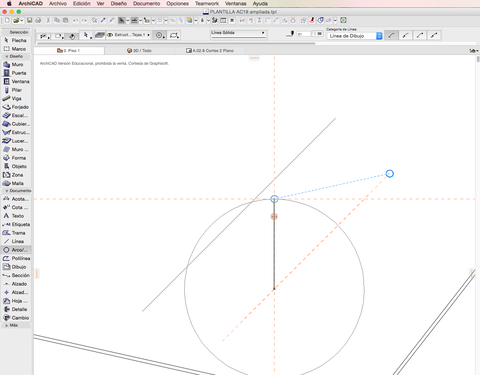Open the A.02.8 Cortes 2 Plano tab
The height and width of the screenshot is (375, 480).
pyautogui.click(x=210, y=51)
